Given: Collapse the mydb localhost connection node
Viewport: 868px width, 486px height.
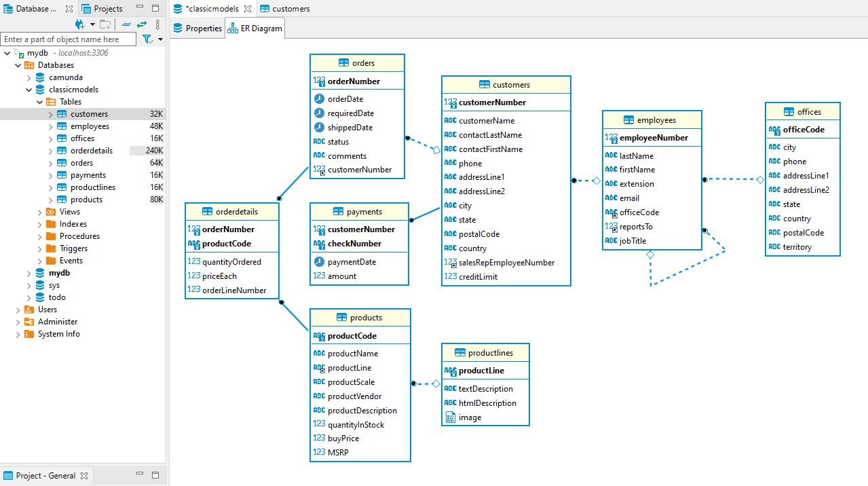Looking at the screenshot, I should pos(7,53).
